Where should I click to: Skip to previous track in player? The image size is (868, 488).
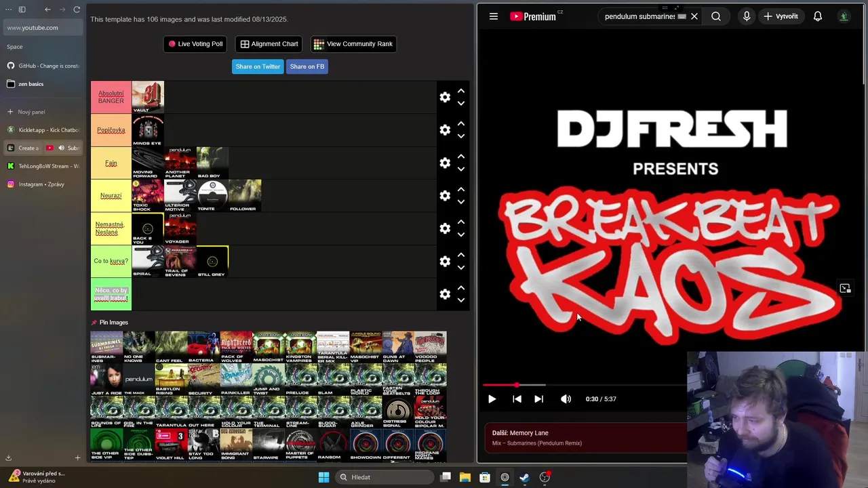pyautogui.click(x=517, y=399)
